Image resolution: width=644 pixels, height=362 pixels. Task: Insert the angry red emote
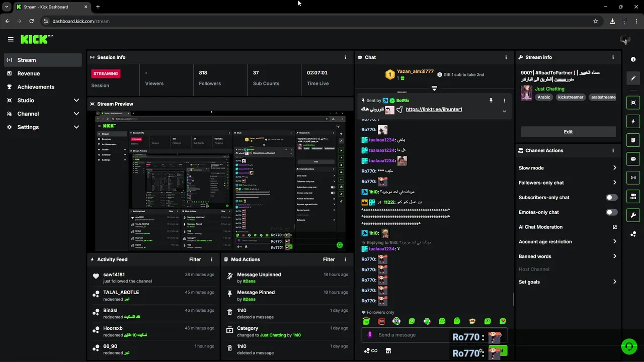381,321
